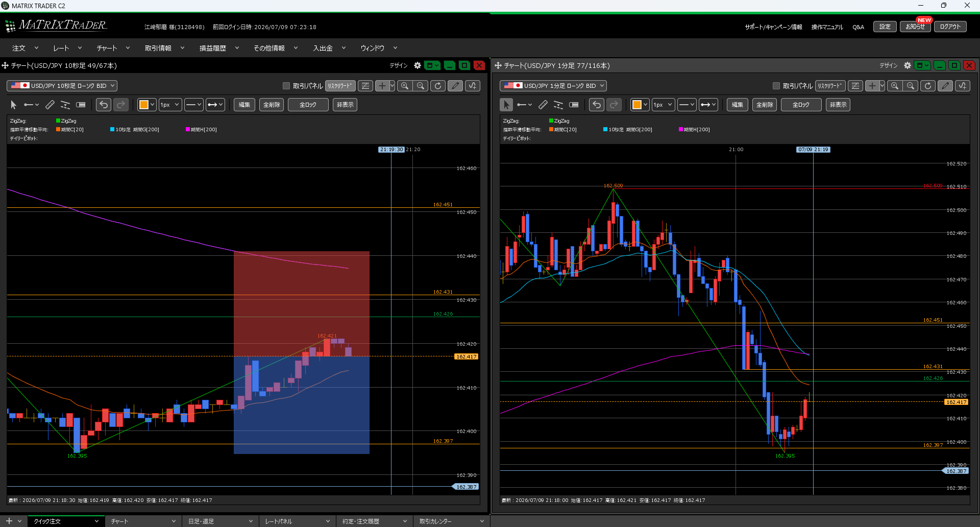Refresh the 1分足 chart
This screenshot has width=980, height=527.
point(928,86)
